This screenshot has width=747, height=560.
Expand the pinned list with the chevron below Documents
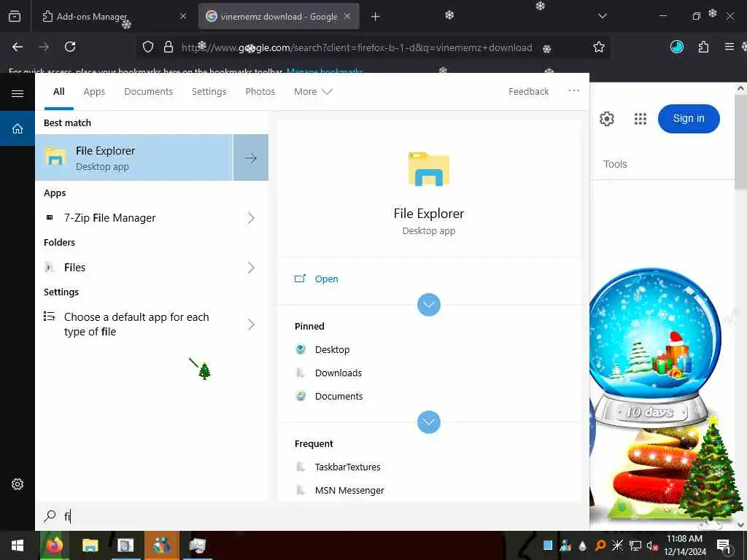pyautogui.click(x=429, y=422)
